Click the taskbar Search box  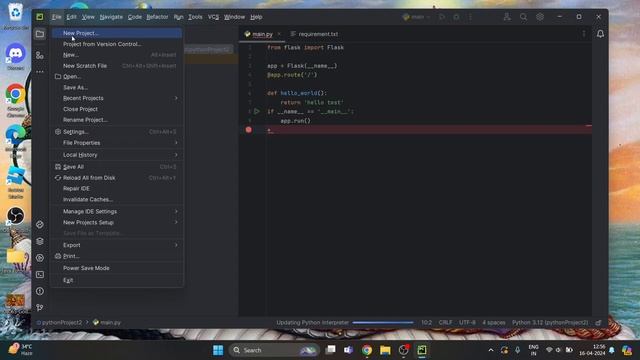[x=274, y=350]
